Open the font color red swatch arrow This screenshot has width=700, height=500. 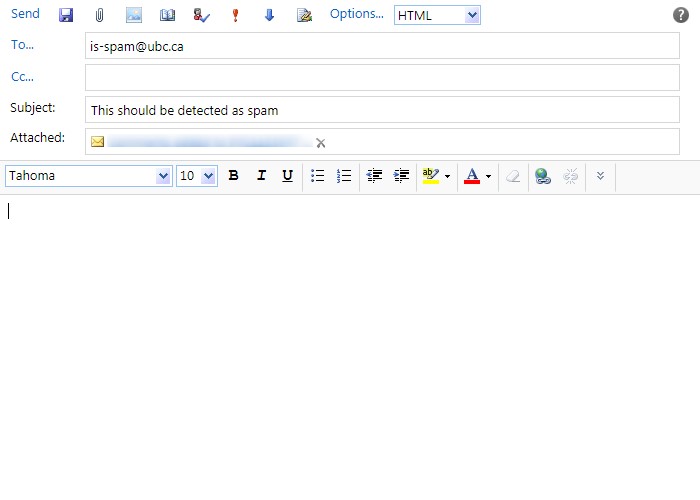click(x=488, y=177)
